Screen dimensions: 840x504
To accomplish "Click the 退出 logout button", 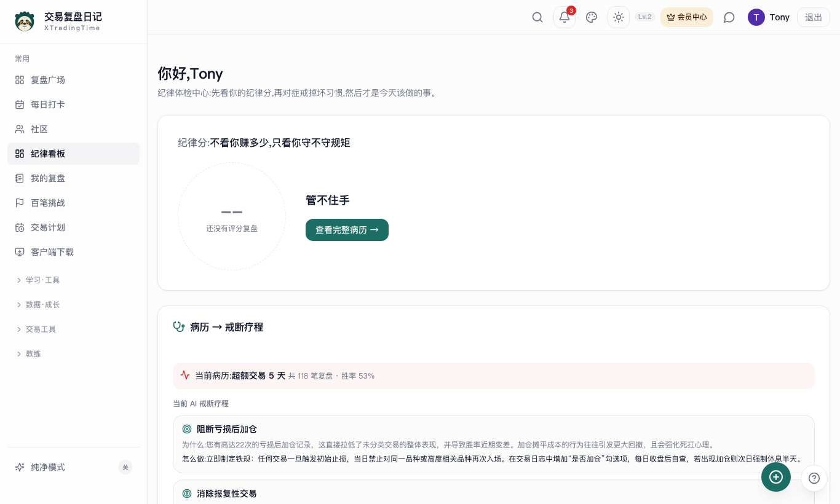I will pos(814,17).
